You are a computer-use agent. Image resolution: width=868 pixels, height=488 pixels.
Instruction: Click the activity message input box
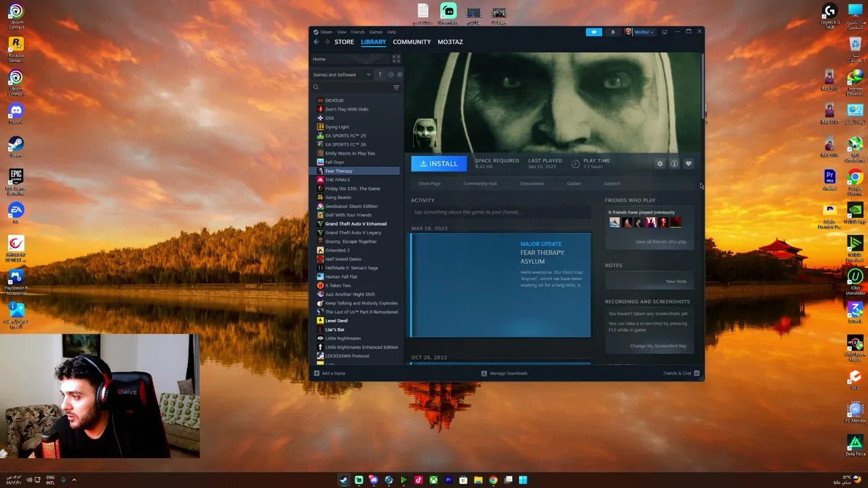(x=500, y=212)
